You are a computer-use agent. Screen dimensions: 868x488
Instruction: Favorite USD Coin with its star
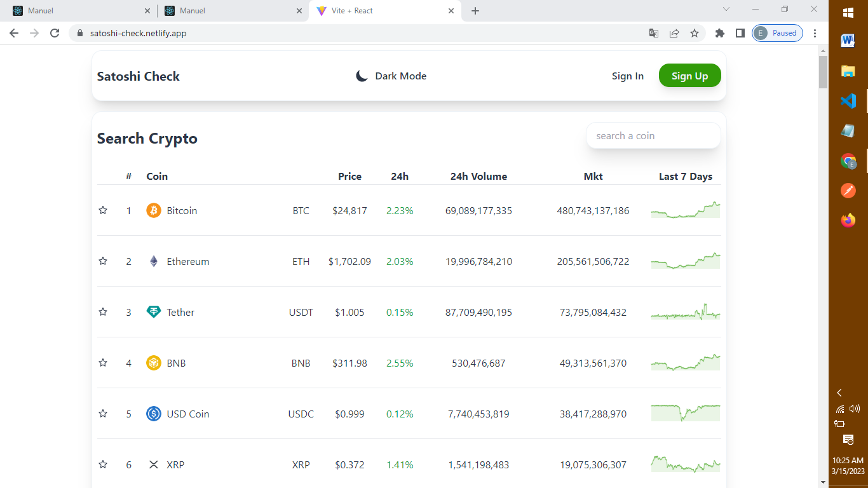(x=103, y=414)
